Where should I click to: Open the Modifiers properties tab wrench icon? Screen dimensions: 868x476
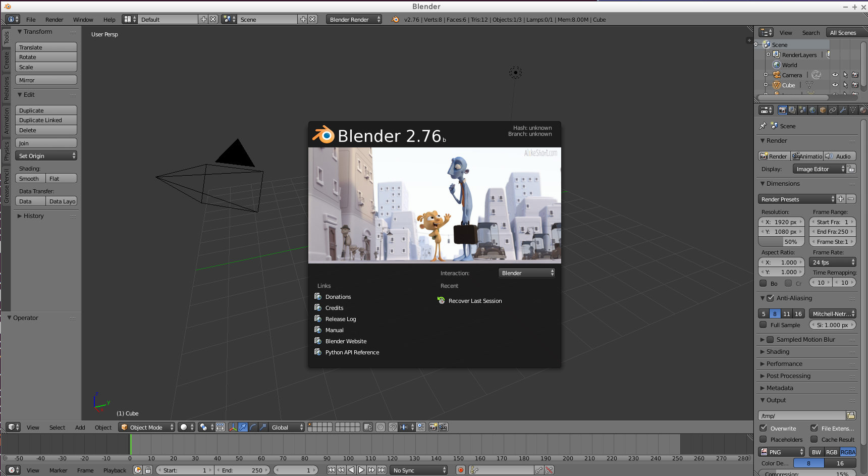(843, 110)
